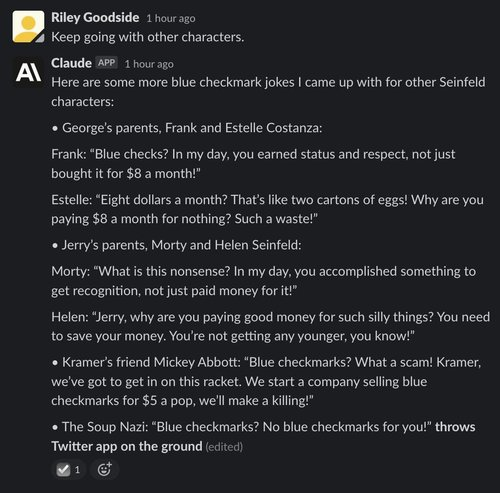The width and height of the screenshot is (500, 493).
Task: Click the George's parents bullet line
Action: 187,128
